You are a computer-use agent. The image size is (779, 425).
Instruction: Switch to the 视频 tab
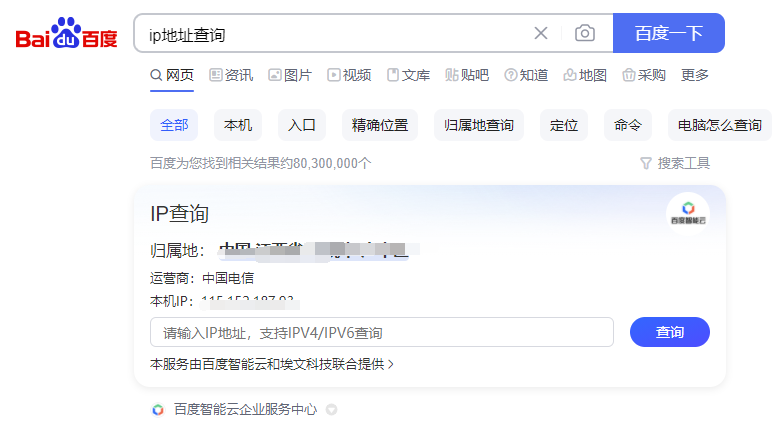(349, 75)
